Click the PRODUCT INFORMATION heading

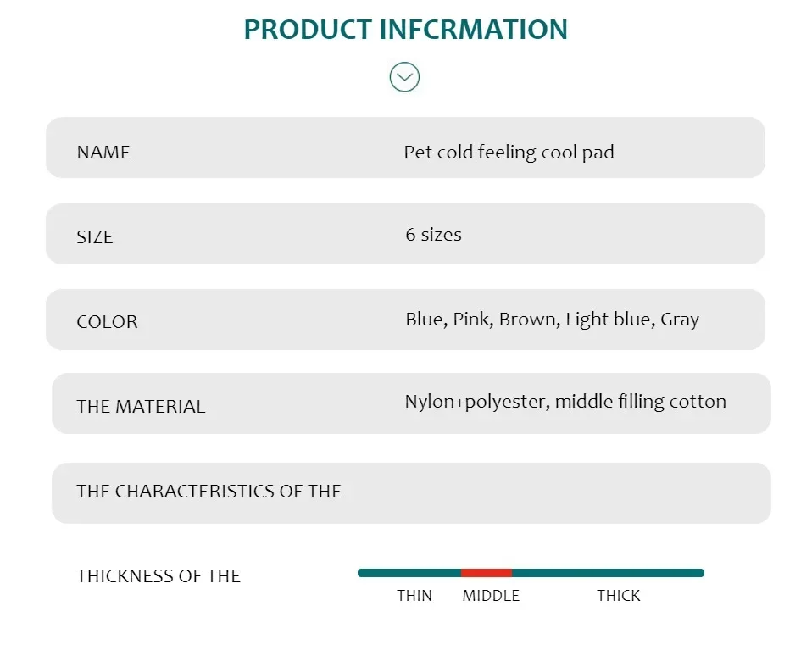[x=405, y=30]
